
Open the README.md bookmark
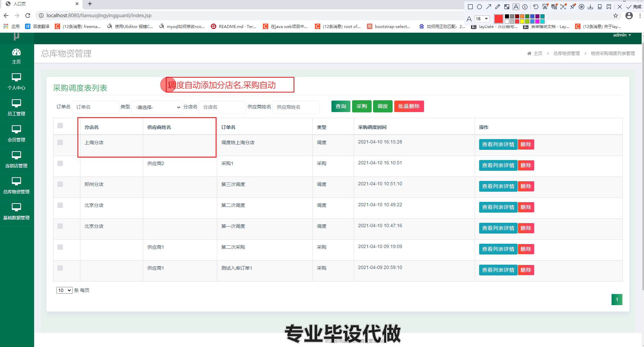(233, 26)
